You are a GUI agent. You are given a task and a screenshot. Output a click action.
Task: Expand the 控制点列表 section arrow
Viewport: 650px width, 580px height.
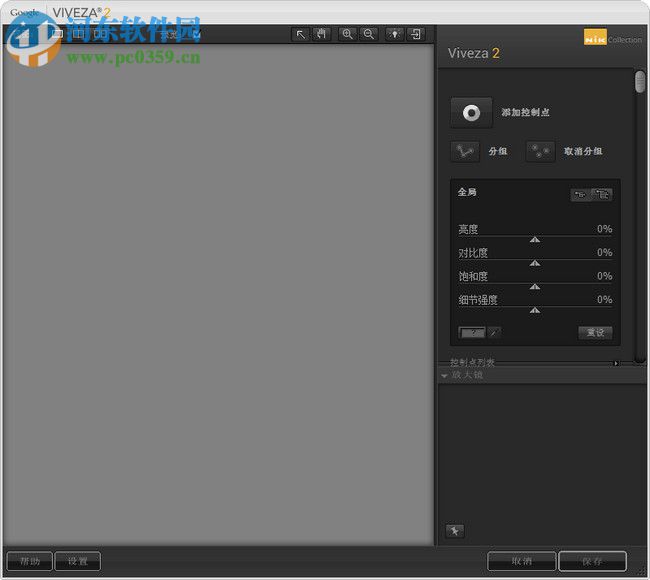616,363
